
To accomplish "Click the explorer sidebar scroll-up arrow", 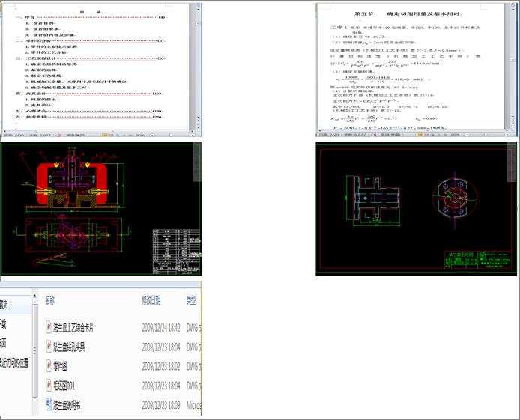I will click(x=34, y=296).
